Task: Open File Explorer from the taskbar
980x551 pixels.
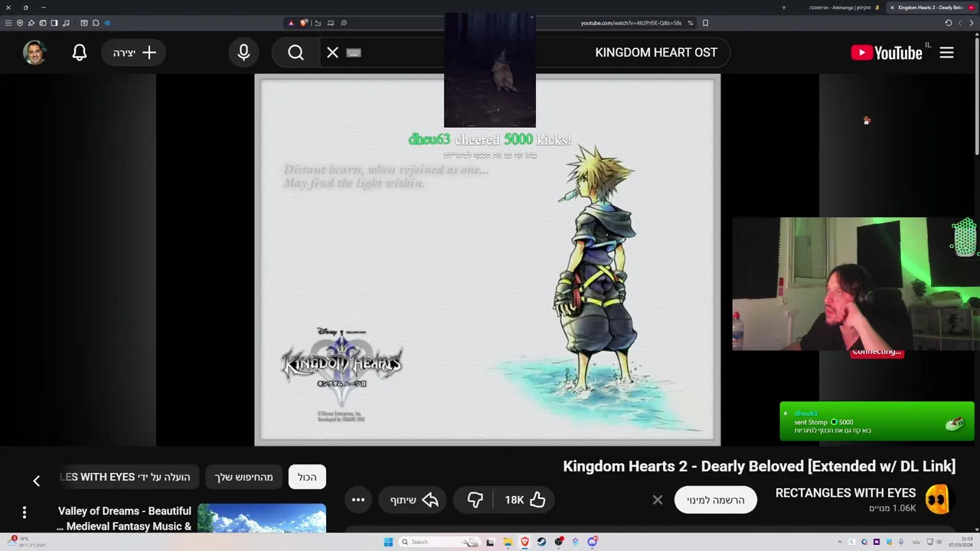Action: [x=508, y=542]
